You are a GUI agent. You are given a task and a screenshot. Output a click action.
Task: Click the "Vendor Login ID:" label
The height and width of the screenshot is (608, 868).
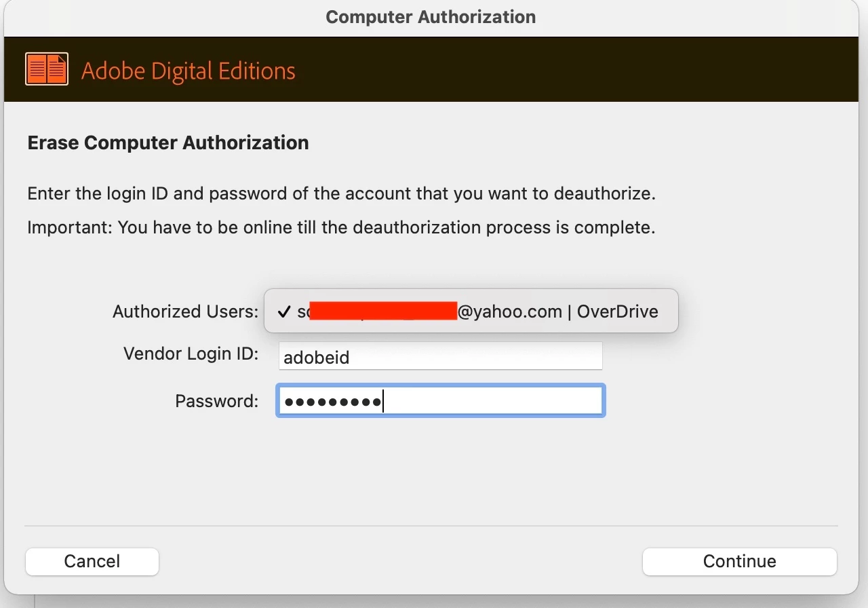[x=191, y=354]
